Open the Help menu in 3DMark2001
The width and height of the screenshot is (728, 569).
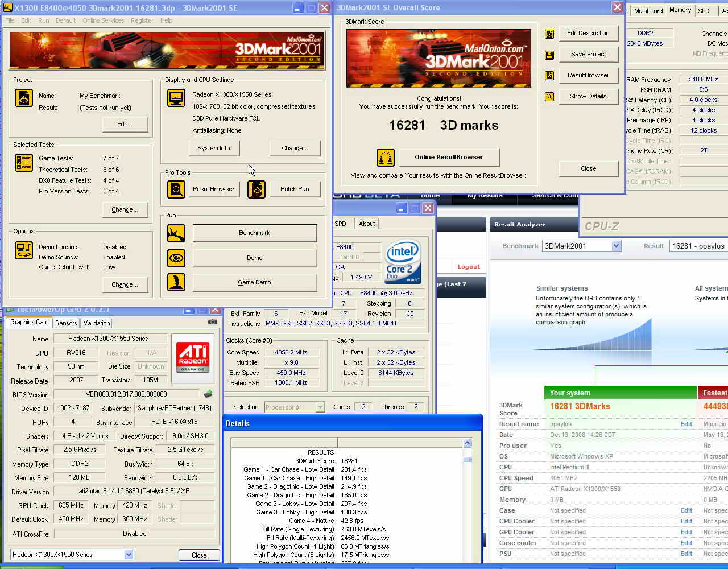point(166,20)
